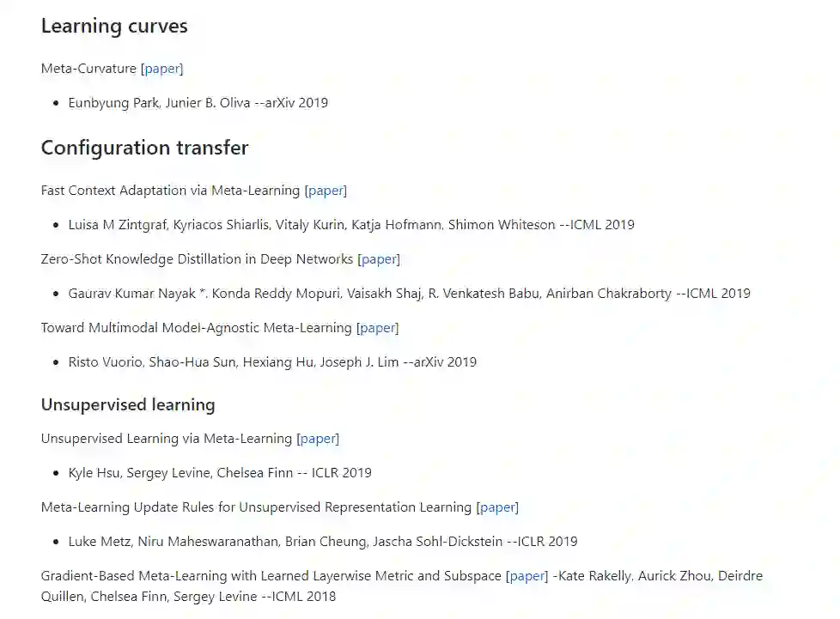Viewport: 840px width, 619px height.
Task: Open the Meta-Curvature paper link
Action: 162,69
